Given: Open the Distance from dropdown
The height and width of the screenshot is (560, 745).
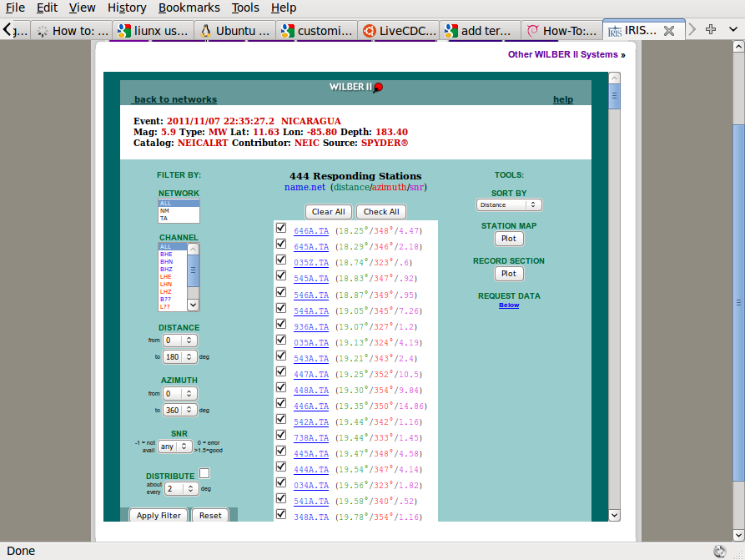Looking at the screenshot, I should 180,341.
